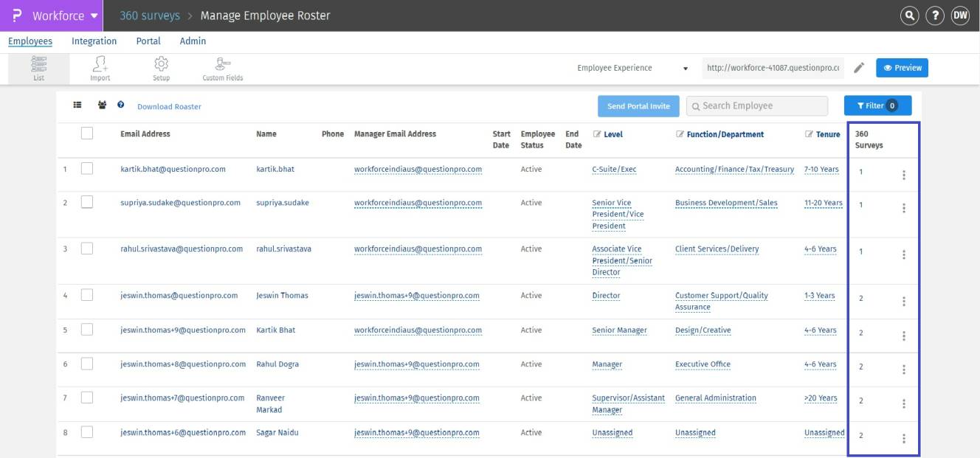Click the search magnifier icon in header

(910, 15)
